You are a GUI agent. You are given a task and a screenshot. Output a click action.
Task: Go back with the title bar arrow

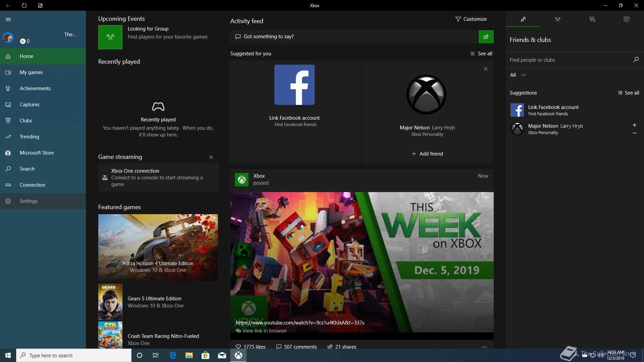pyautogui.click(x=8, y=5)
